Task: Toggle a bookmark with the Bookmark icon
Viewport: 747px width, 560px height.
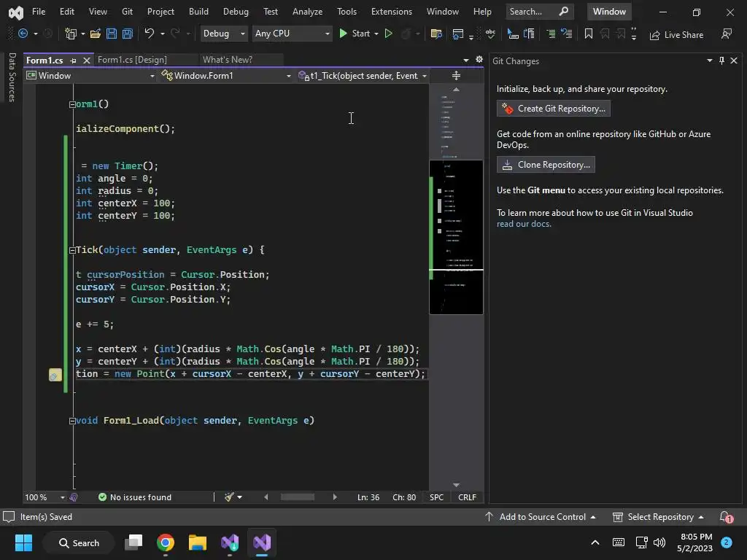Action: (589, 34)
